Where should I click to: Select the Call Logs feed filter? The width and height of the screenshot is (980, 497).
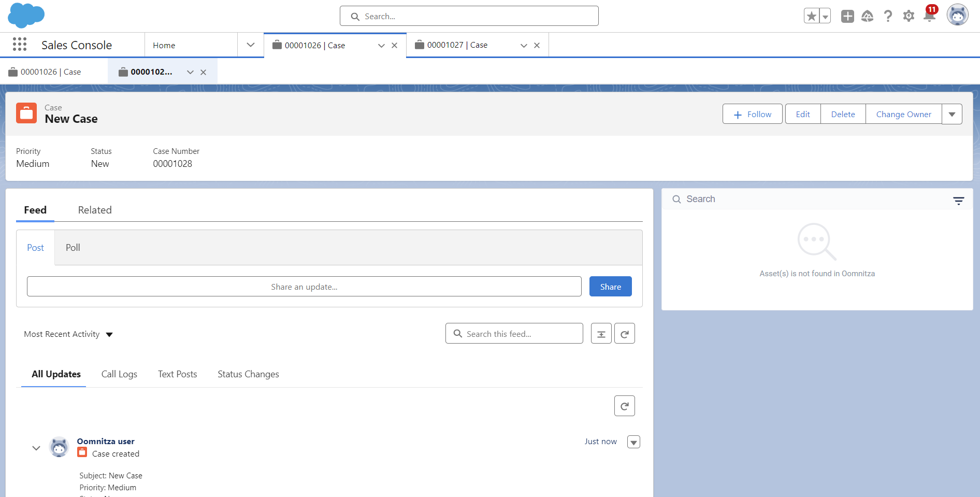click(x=119, y=374)
